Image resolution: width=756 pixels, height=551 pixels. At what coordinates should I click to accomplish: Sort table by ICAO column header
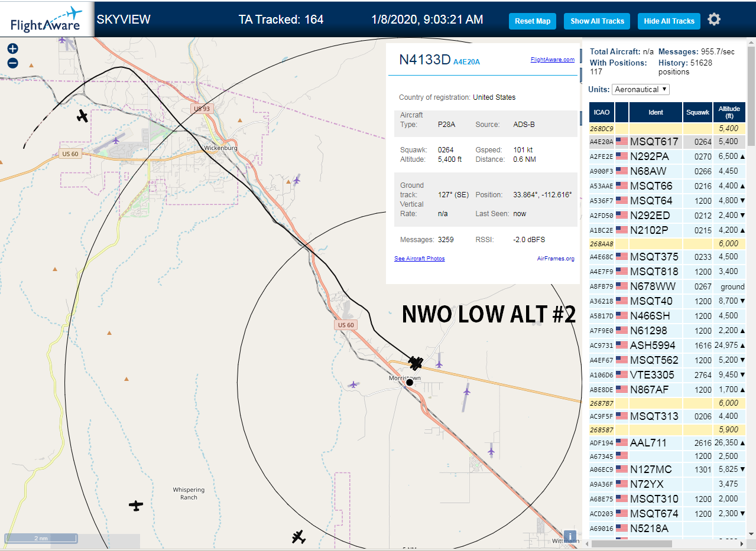click(601, 112)
